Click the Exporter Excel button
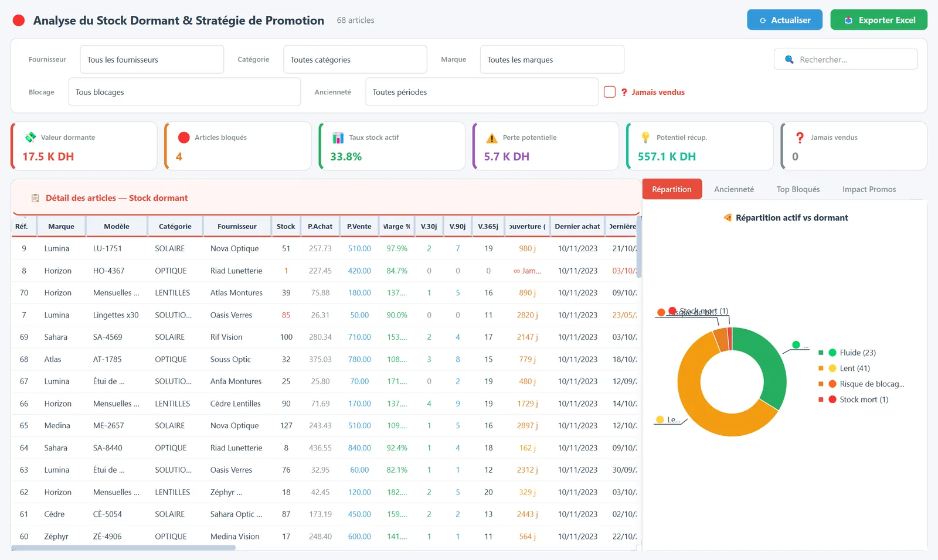 click(x=879, y=20)
